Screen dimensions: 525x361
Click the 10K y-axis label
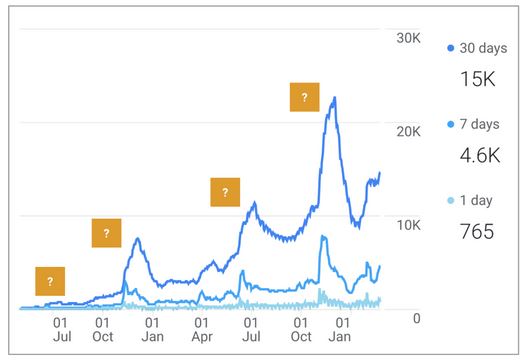[x=408, y=225]
